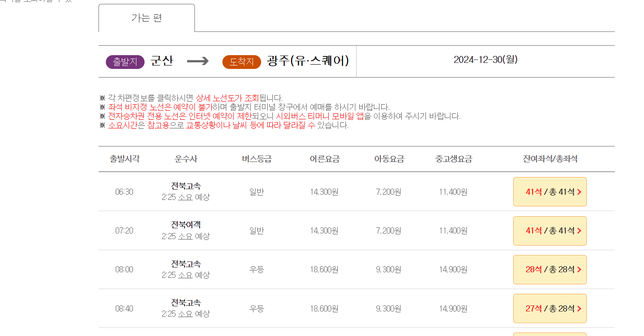Click the 운수사 column header
644x336 pixels.
click(186, 159)
